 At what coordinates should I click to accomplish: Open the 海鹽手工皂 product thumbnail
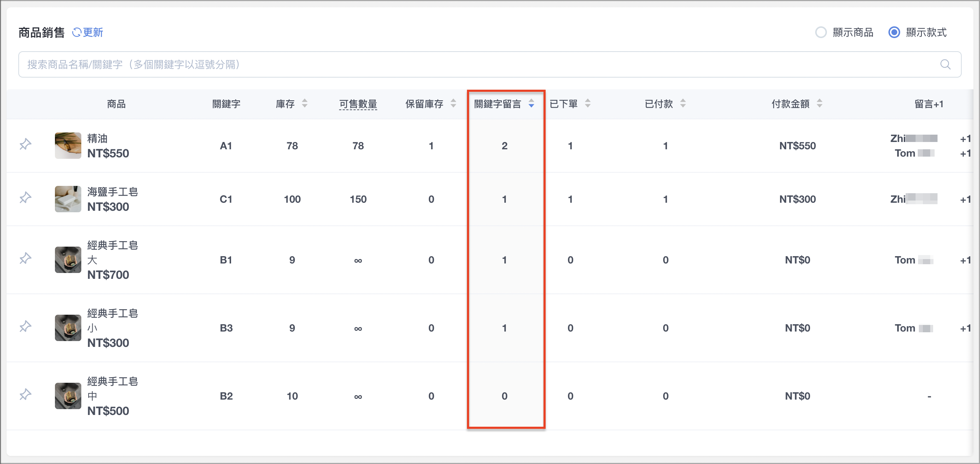pyautogui.click(x=68, y=199)
